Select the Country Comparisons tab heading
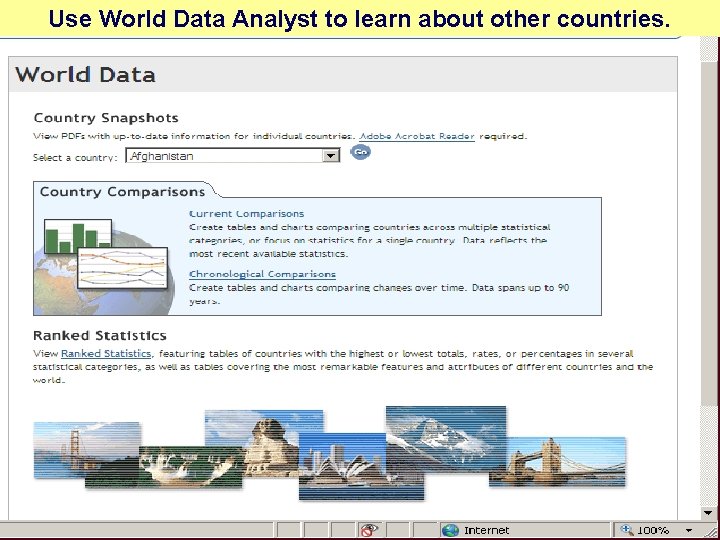720x540 pixels. tap(122, 191)
